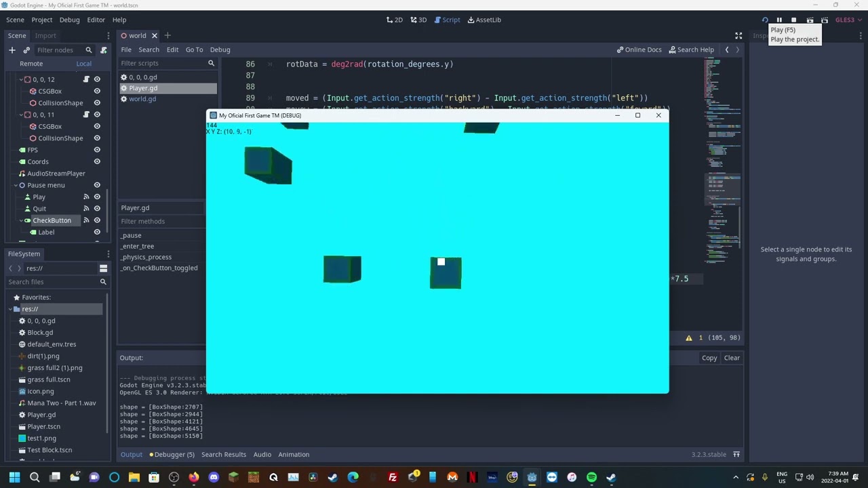Image resolution: width=868 pixels, height=488 pixels.
Task: Open the Project menu
Action: pyautogui.click(x=41, y=20)
